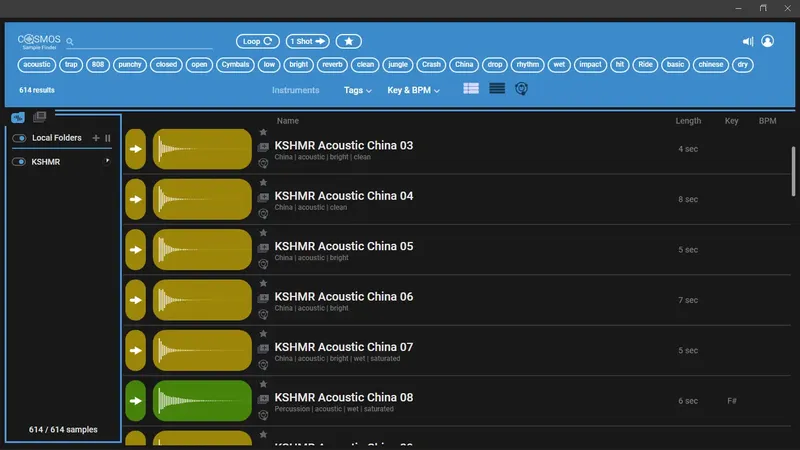Viewport: 800px width, 450px height.
Task: Select the punchy tag
Action: [x=130, y=65]
